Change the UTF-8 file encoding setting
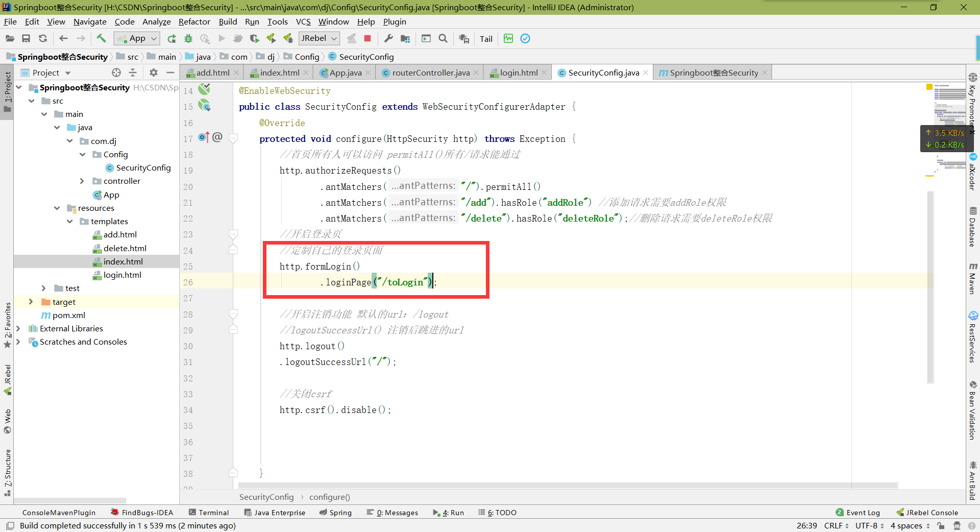The height and width of the screenshot is (532, 980). click(x=869, y=525)
